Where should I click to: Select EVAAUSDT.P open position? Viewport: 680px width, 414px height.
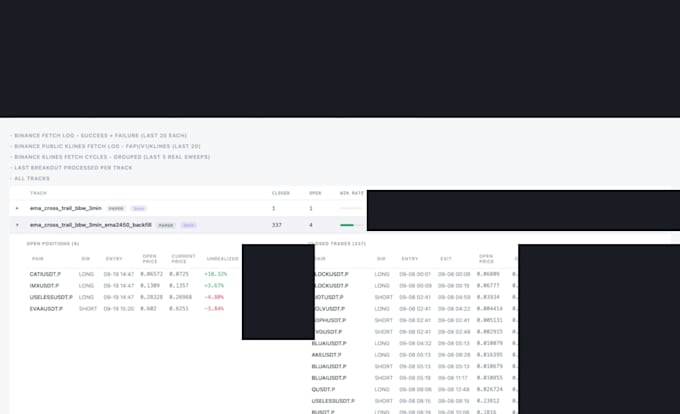pyautogui.click(x=46, y=309)
